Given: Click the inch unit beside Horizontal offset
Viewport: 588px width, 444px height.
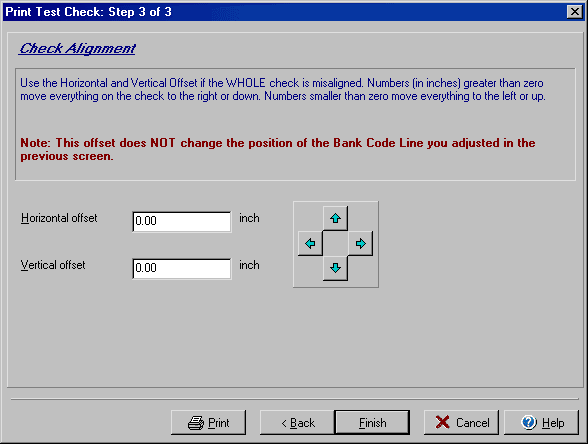Looking at the screenshot, I should pyautogui.click(x=249, y=218).
